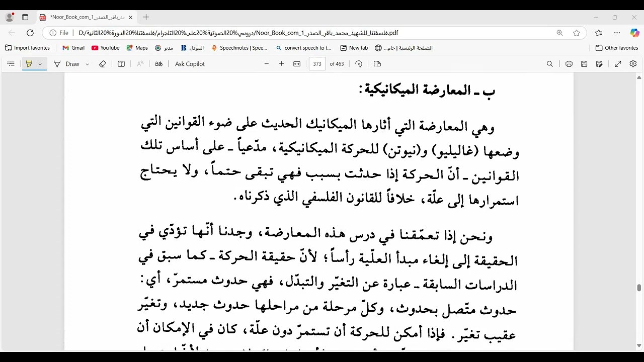Zoom in with the PDF plus button
This screenshot has width=644, height=362.
point(282,64)
